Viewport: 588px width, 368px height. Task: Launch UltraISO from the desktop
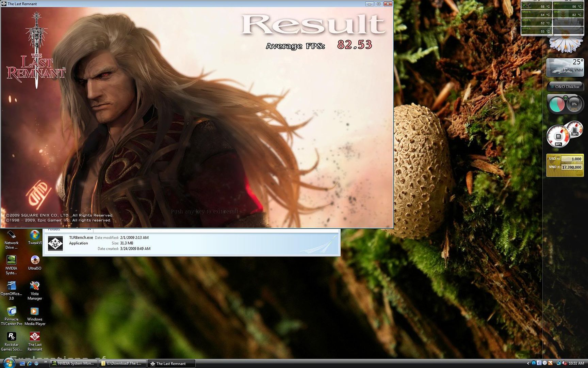pos(35,263)
